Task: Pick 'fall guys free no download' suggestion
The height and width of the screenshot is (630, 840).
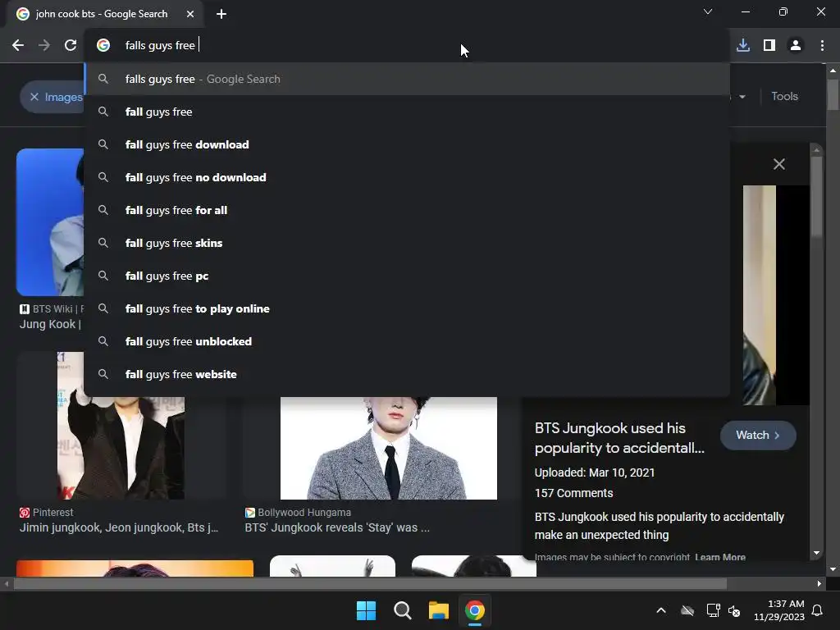Action: tap(407, 177)
